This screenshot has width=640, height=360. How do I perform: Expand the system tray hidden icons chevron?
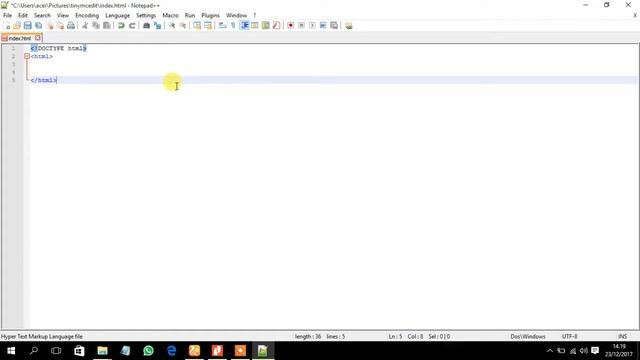[550, 351]
